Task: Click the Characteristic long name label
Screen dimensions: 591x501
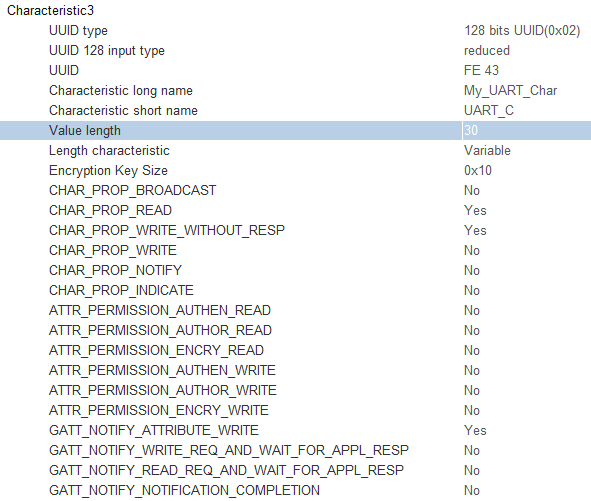Action: [121, 90]
